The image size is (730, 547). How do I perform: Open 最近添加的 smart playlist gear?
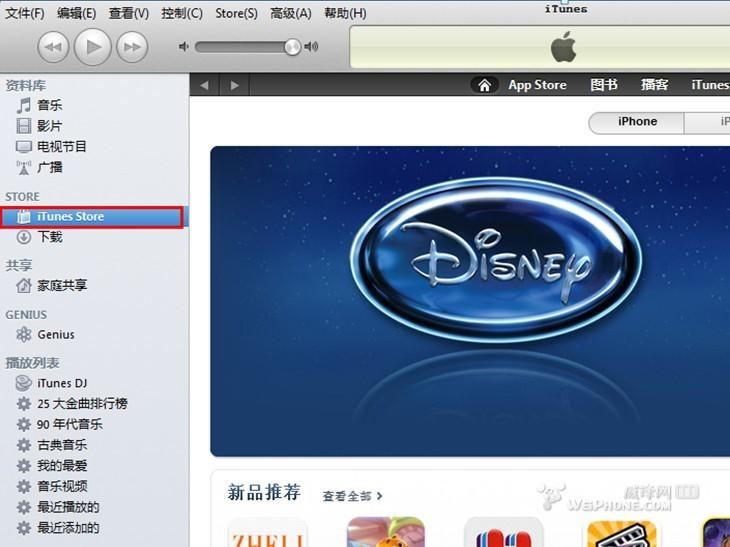coord(24,528)
